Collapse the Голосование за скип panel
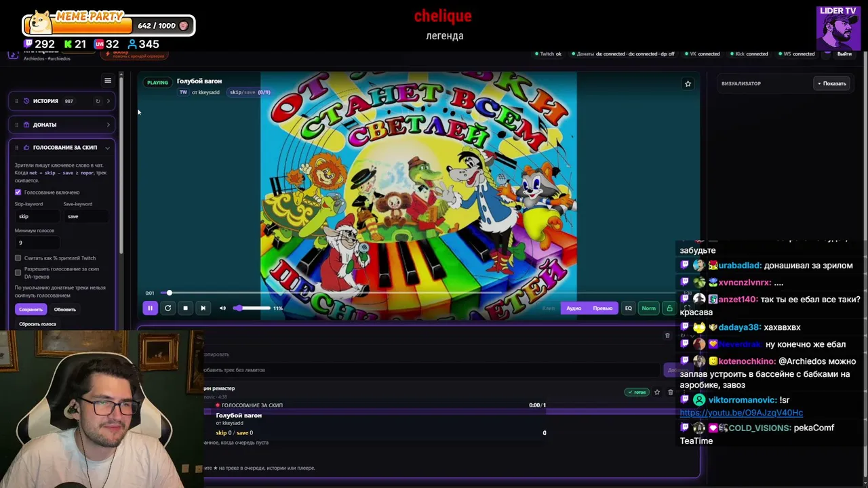This screenshot has width=868, height=488. (107, 148)
